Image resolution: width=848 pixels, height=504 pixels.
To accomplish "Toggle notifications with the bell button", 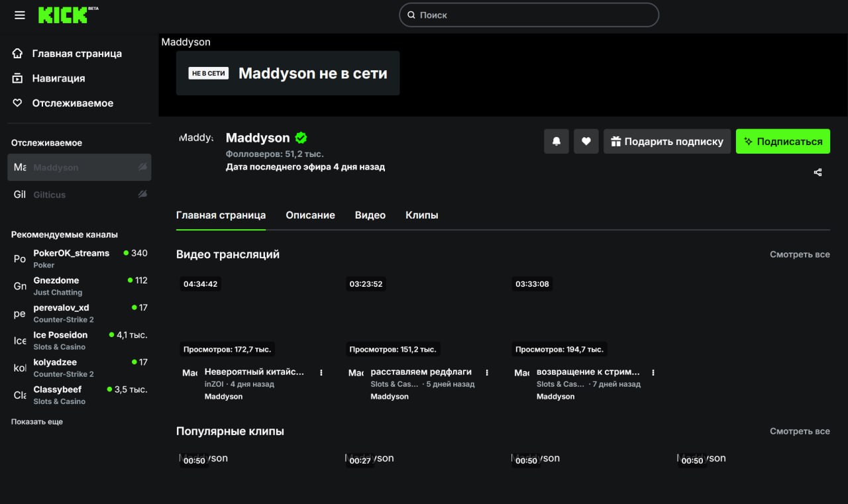I will (x=556, y=141).
